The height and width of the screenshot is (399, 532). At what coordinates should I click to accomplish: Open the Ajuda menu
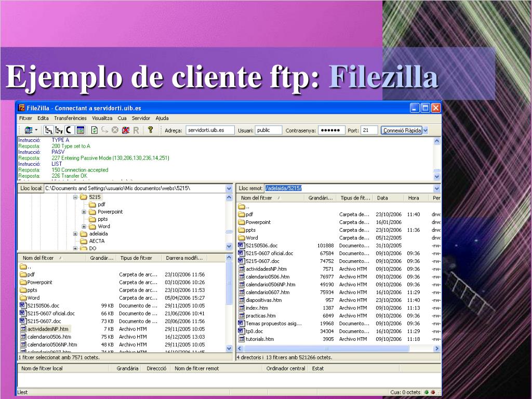pyautogui.click(x=162, y=118)
